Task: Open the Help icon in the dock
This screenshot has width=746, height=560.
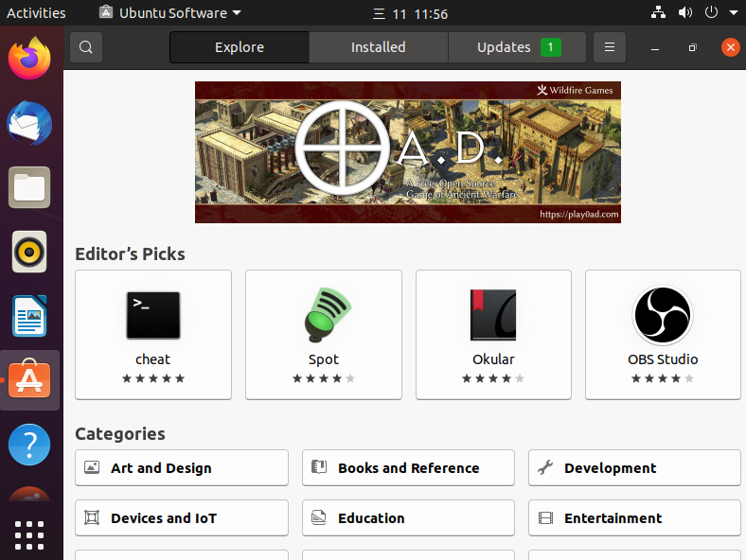Action: (x=29, y=445)
